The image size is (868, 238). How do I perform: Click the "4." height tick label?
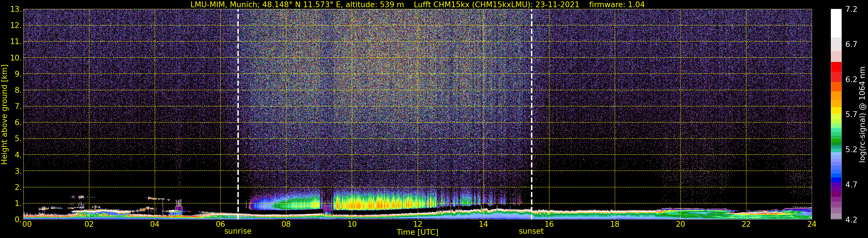18,155
